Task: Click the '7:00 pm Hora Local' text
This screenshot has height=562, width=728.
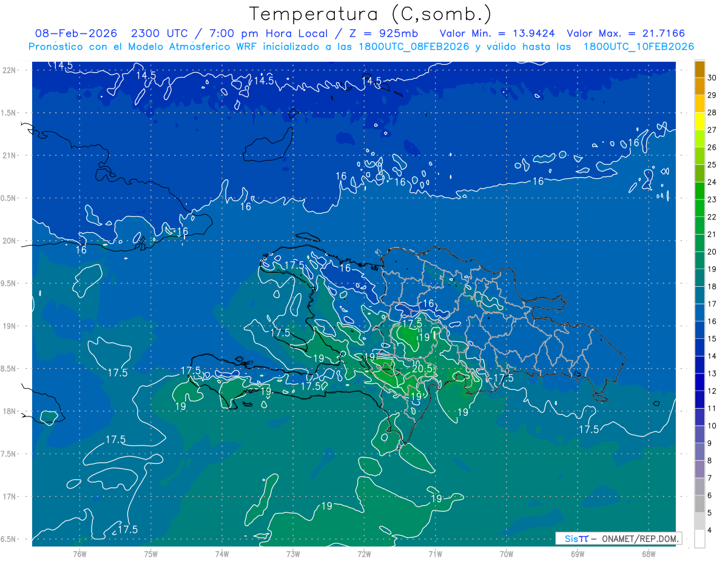Action: click(x=268, y=33)
